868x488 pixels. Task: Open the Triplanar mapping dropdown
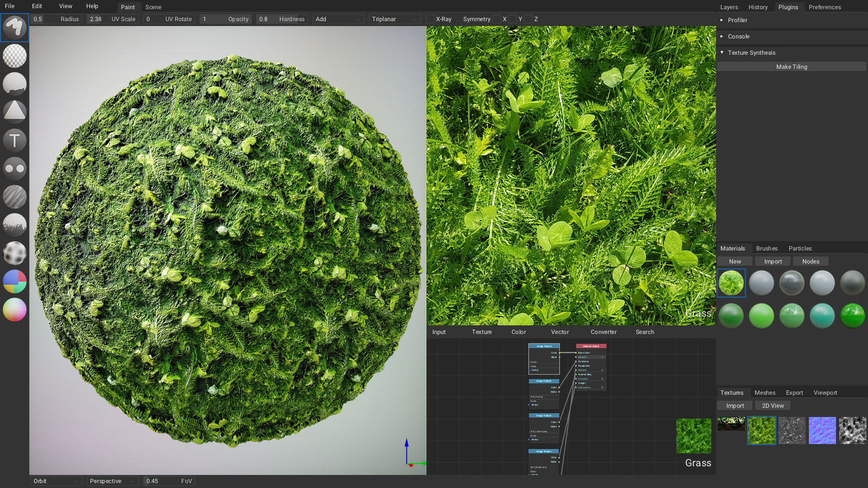(x=394, y=19)
